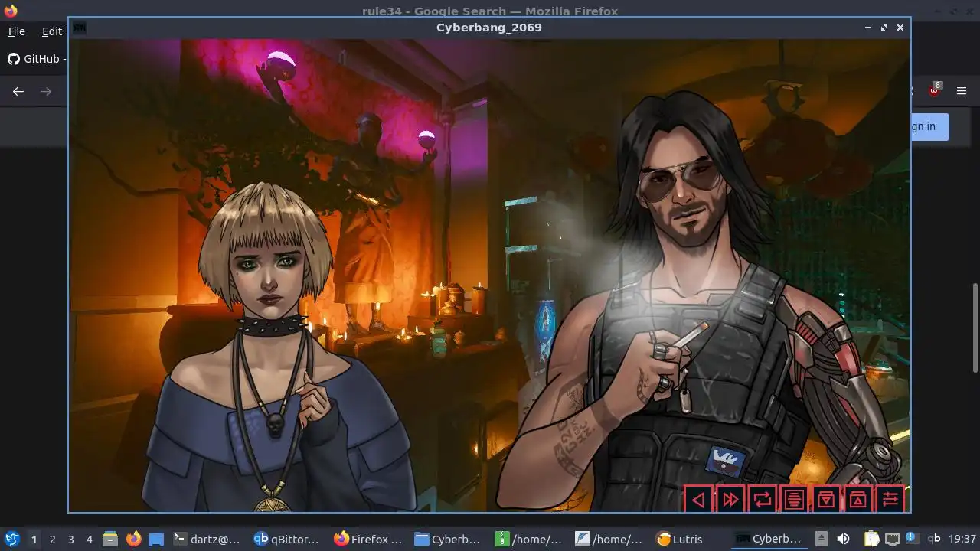Screen dimensions: 980x551
Task: Switch to the first /home/... archive taskbar entry
Action: point(528,539)
